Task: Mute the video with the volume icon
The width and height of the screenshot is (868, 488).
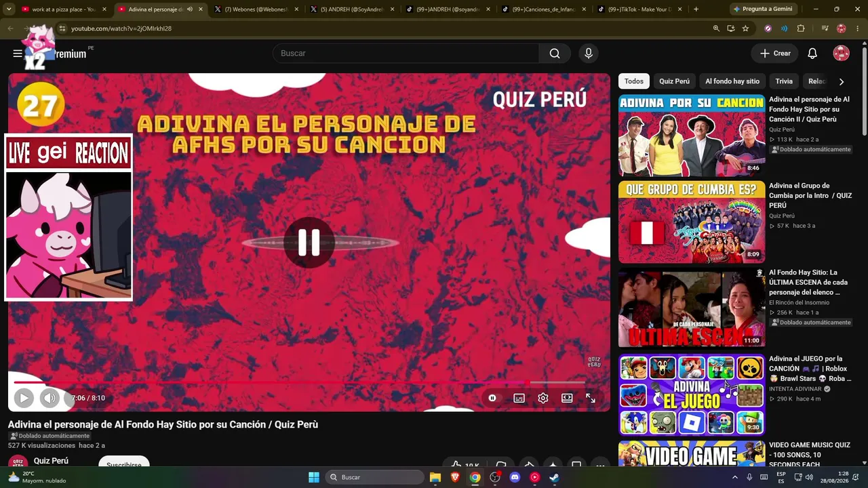Action: [x=49, y=398]
